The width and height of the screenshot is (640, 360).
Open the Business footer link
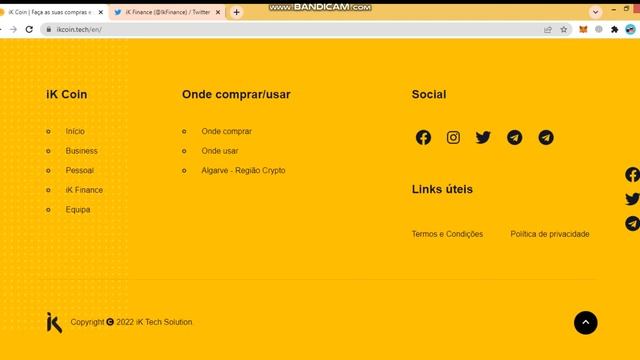pyautogui.click(x=82, y=151)
